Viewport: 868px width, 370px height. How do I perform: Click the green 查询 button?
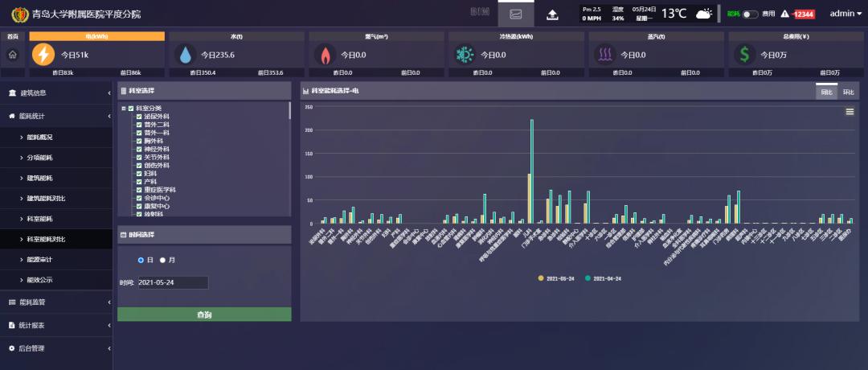point(204,314)
